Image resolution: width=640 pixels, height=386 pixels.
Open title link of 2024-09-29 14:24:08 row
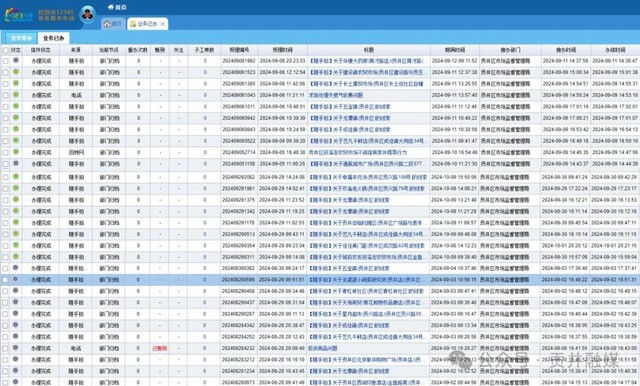[368, 177]
